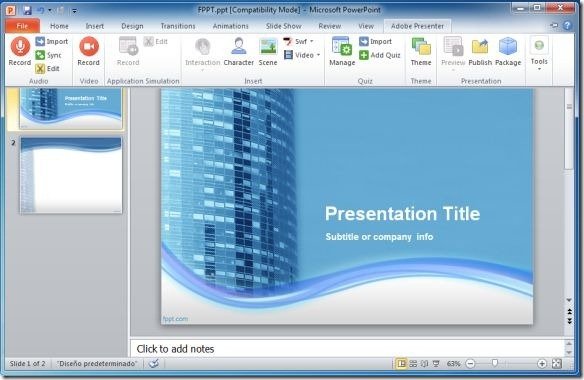The height and width of the screenshot is (380, 584).
Task: Package the presentation
Action: coord(508,51)
